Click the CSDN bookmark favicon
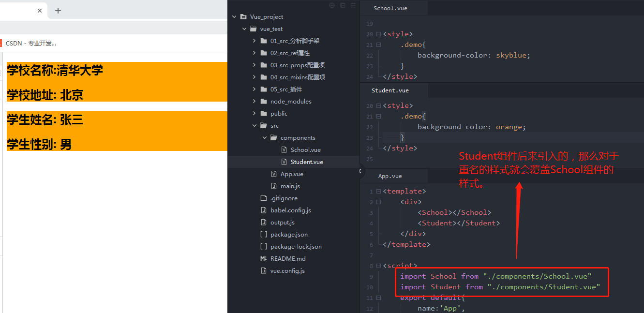The width and height of the screenshot is (644, 313). click(1, 43)
